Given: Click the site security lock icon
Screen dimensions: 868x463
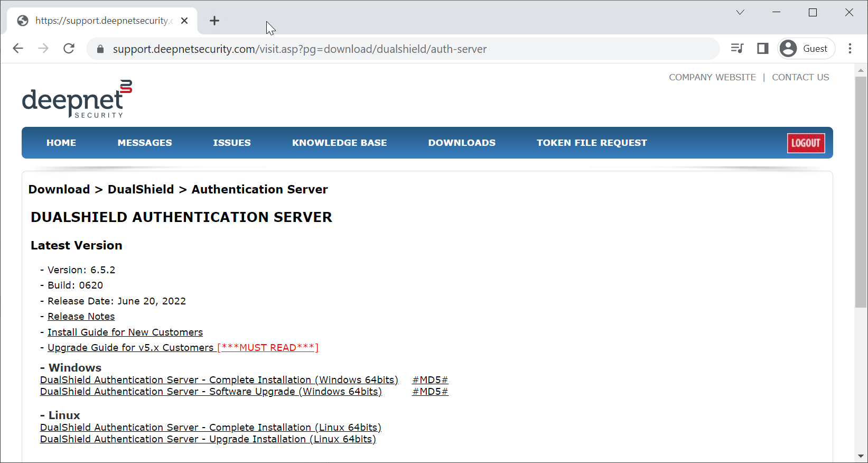Looking at the screenshot, I should click(x=100, y=49).
